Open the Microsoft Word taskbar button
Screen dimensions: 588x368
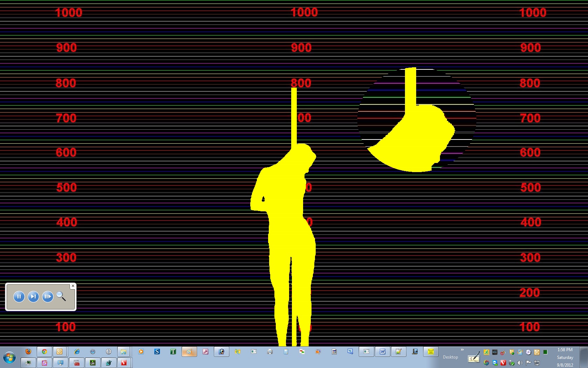tap(383, 352)
